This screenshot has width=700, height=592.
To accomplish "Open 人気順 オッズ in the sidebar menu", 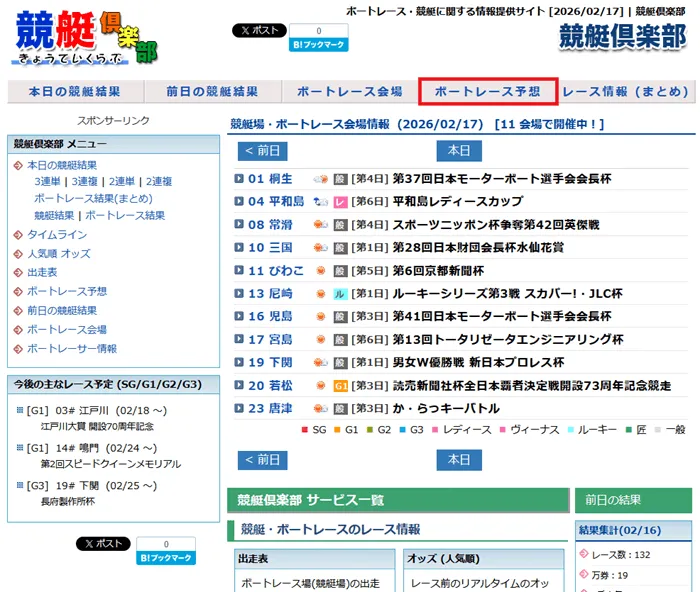I will coord(58,254).
